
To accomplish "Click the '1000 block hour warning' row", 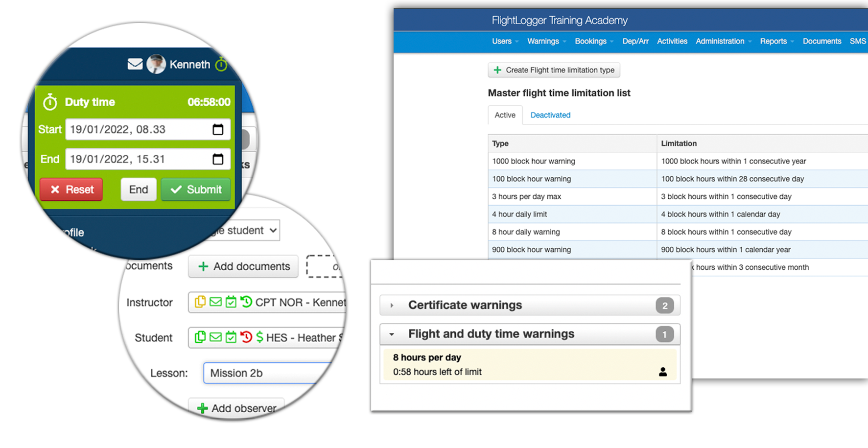I will (678, 161).
